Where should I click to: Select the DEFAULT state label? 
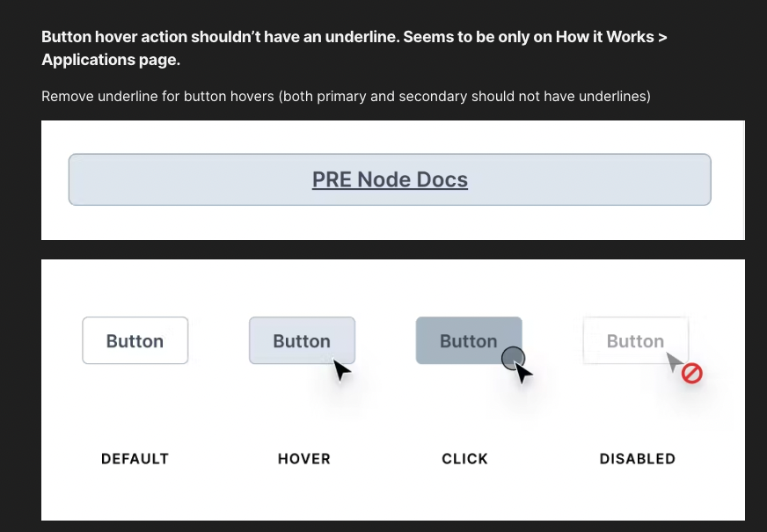coord(135,458)
